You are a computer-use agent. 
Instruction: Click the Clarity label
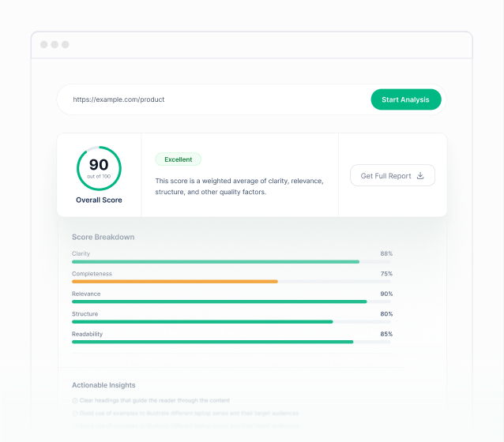point(81,253)
